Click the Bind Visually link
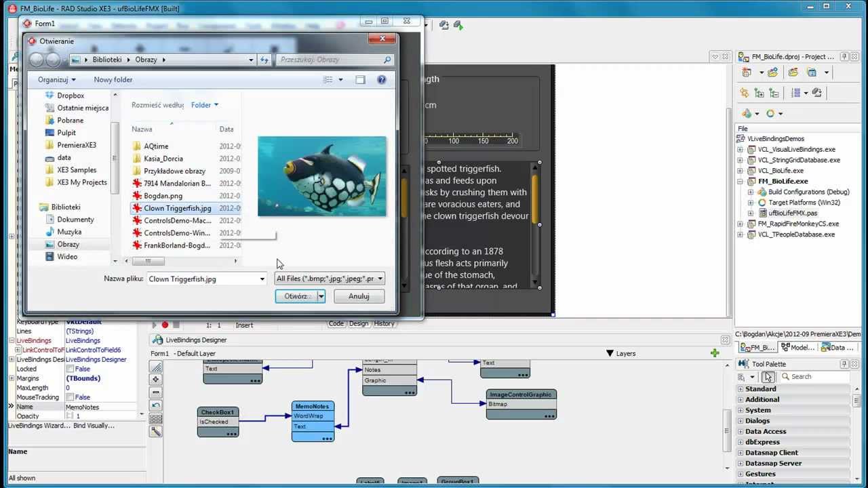868x488 pixels. tap(94, 426)
